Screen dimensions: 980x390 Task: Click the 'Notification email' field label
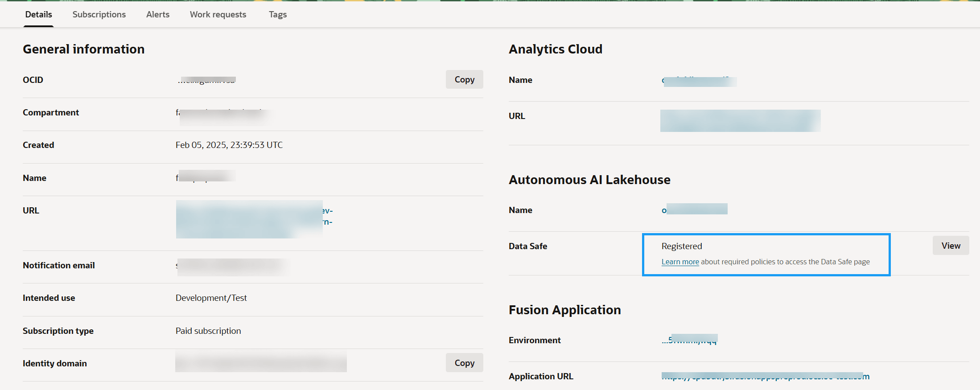pos(59,265)
